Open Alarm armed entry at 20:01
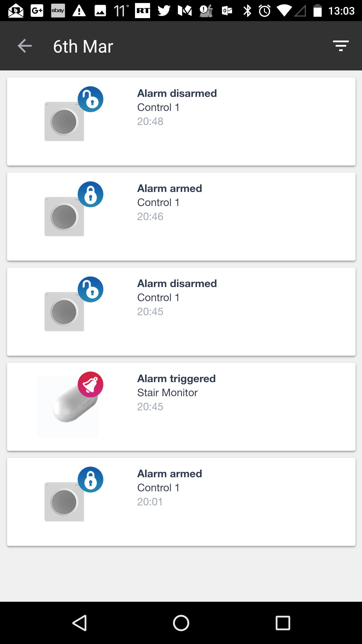362x644 pixels. coord(181,502)
